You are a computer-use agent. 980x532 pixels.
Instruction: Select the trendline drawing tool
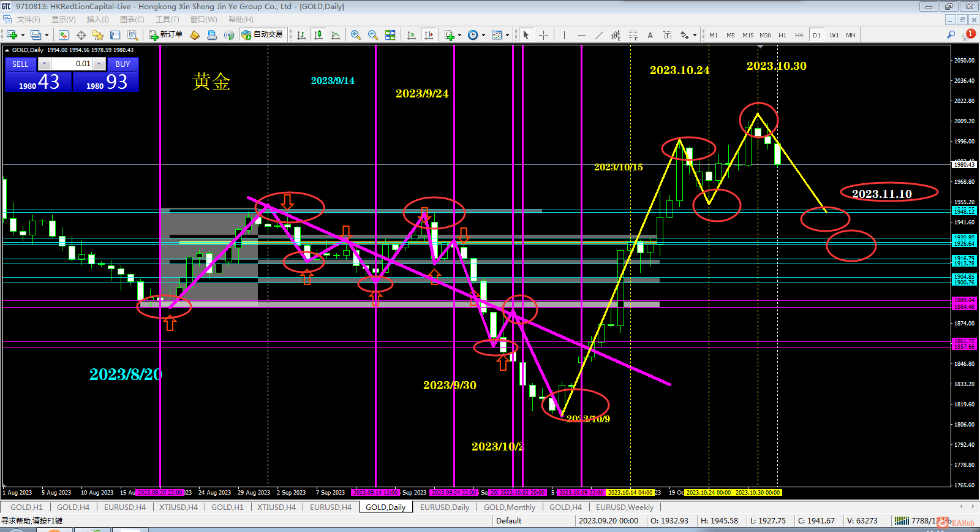click(598, 35)
